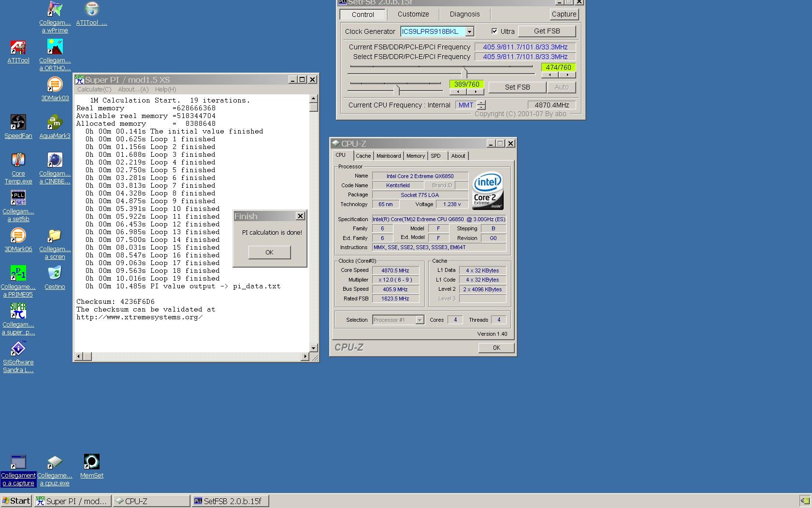The width and height of the screenshot is (812, 508).
Task: Open the capture shortcut icon
Action: click(x=18, y=462)
